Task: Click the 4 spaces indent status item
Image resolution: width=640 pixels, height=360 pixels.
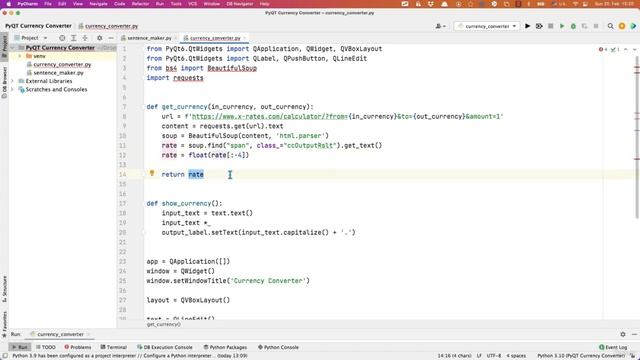Action: coord(516,356)
